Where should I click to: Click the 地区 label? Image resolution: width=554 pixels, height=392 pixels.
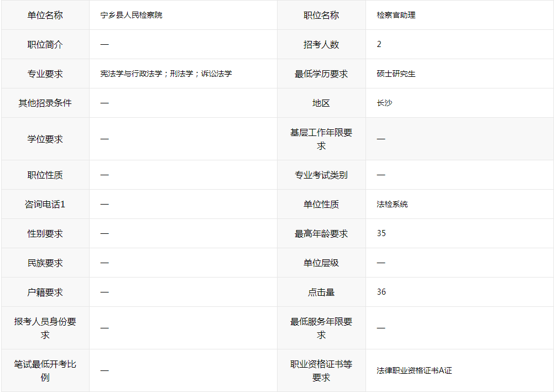[x=321, y=103]
